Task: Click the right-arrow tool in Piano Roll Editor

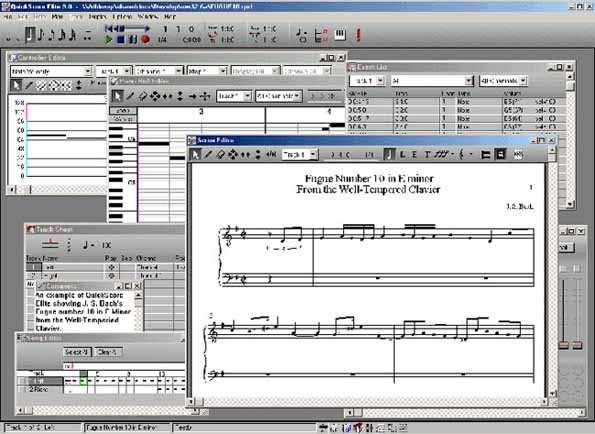Action: point(193,96)
